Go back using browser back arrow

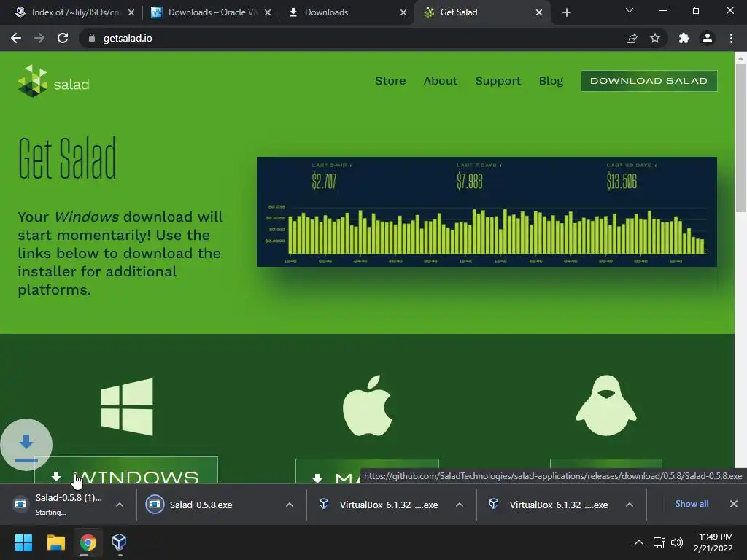pos(16,38)
